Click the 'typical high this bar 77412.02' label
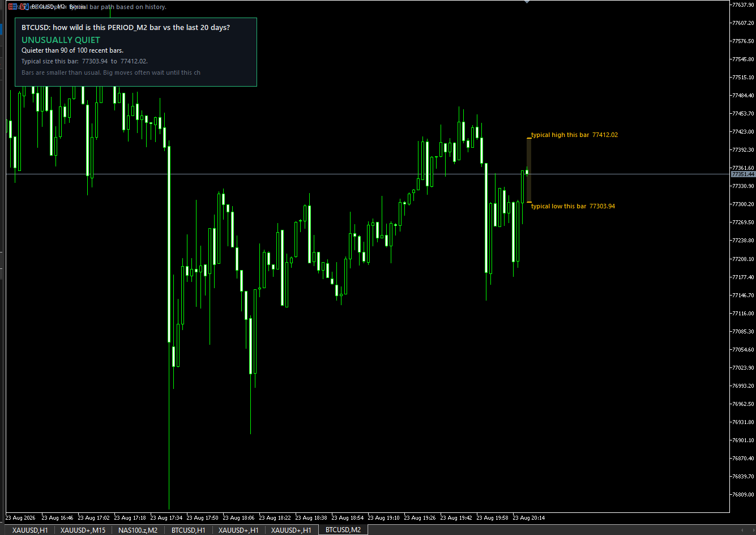756x535 pixels. click(574, 135)
